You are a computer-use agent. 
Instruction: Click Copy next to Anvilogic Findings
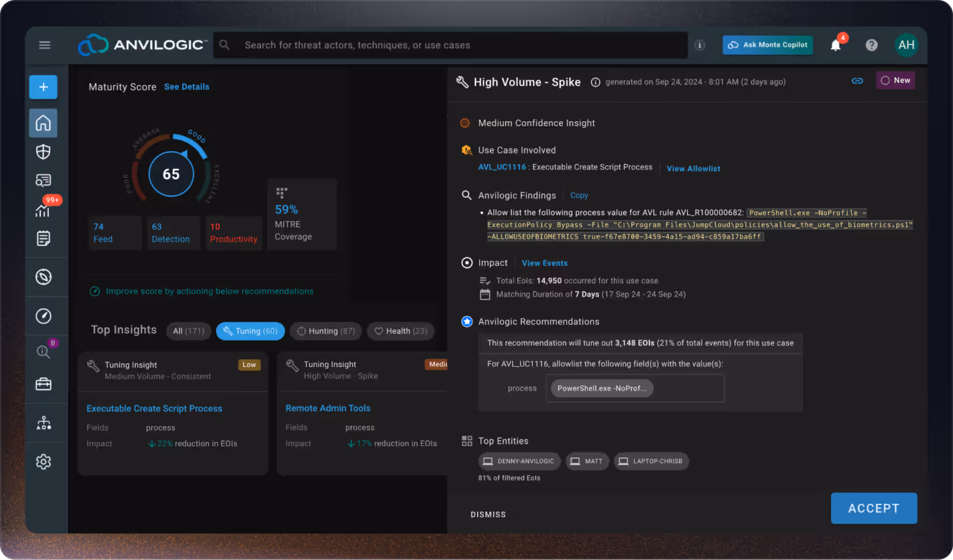(579, 196)
